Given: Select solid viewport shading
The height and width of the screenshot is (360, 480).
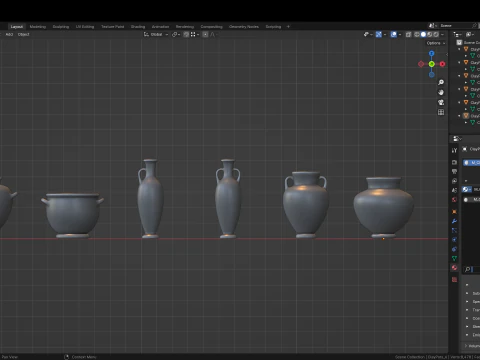Looking at the screenshot, I should [423, 34].
